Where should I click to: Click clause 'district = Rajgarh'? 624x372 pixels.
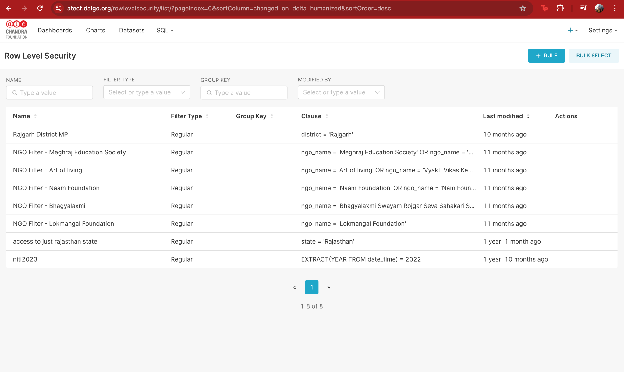coord(327,134)
